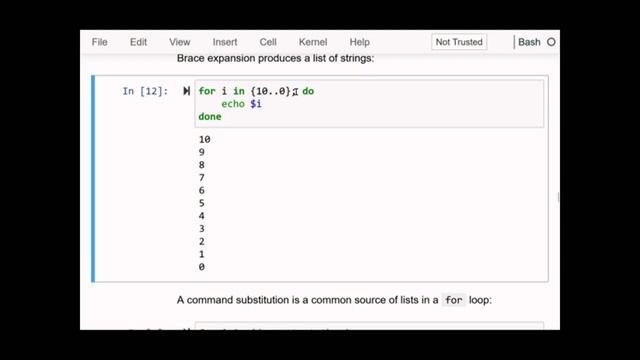
Task: Click the output line showing 10
Action: 204,139
